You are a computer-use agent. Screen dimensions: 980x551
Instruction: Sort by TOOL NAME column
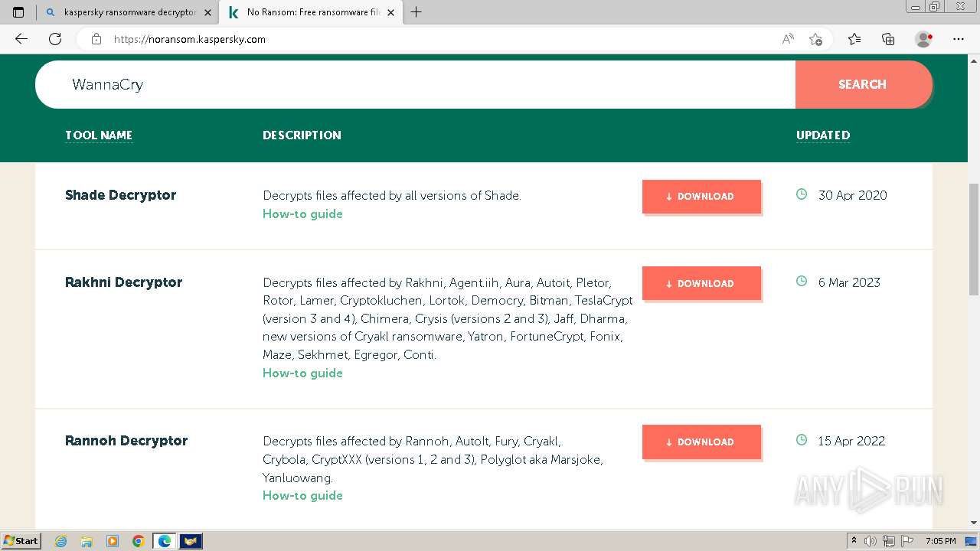99,135
